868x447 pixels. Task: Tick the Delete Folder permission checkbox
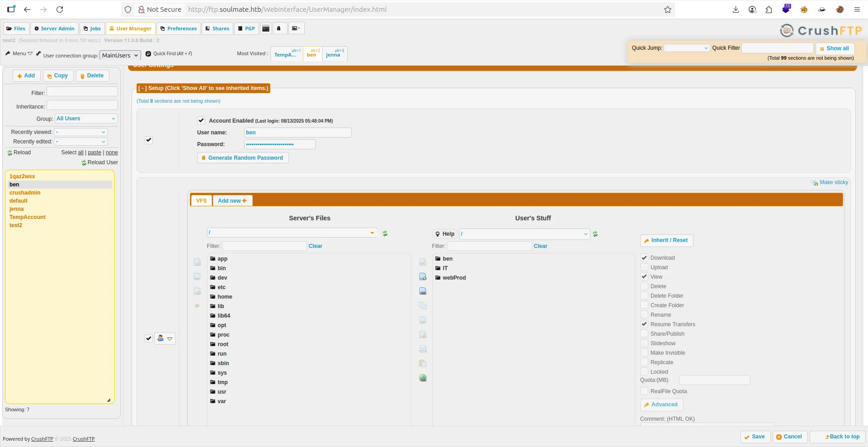[644, 296]
